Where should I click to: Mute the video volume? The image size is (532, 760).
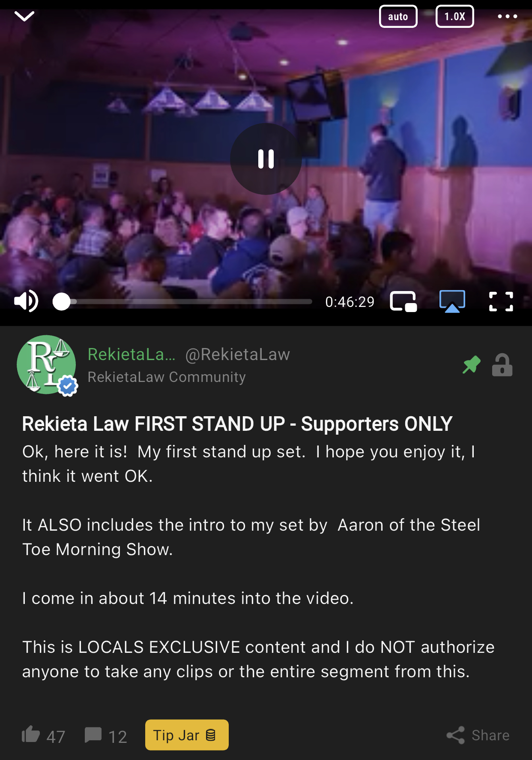pos(26,301)
